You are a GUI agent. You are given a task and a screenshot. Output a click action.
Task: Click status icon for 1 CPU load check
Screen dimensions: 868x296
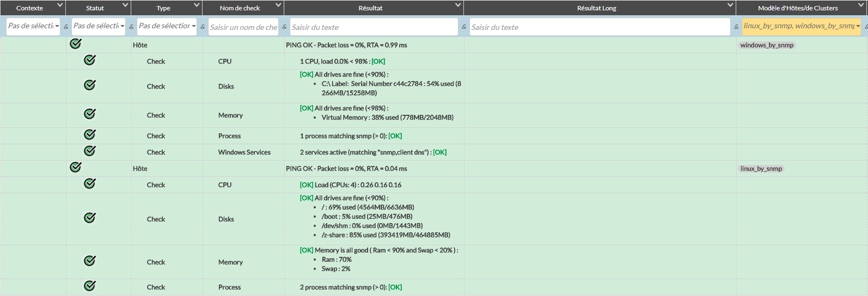tap(90, 60)
